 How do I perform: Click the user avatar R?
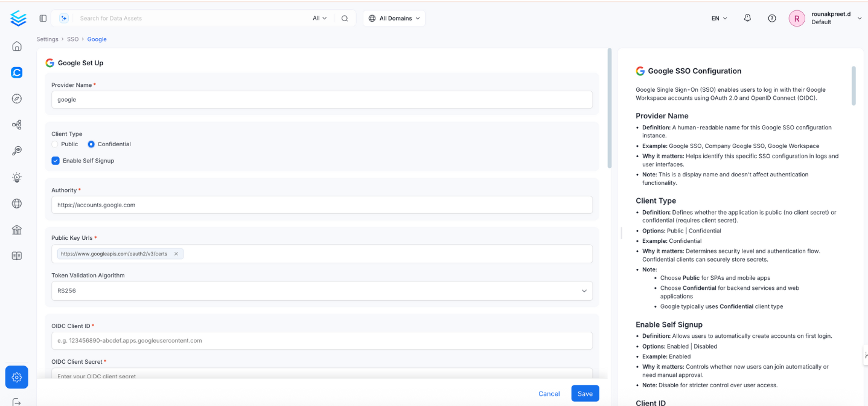pos(797,18)
